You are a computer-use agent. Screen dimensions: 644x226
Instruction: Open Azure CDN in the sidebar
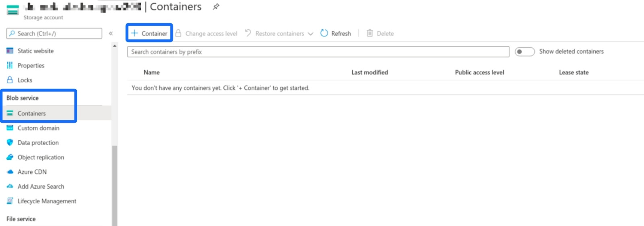(32, 172)
